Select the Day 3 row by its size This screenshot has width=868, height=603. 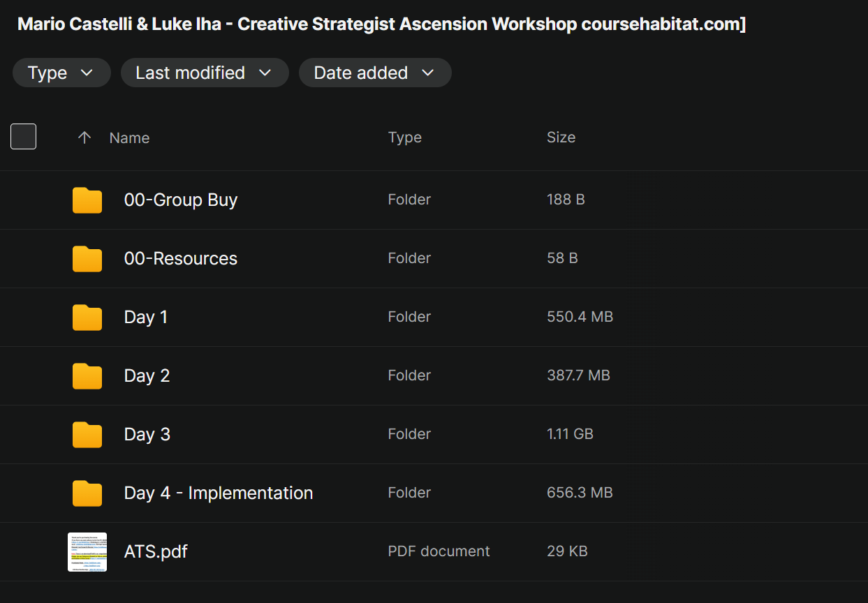point(570,434)
